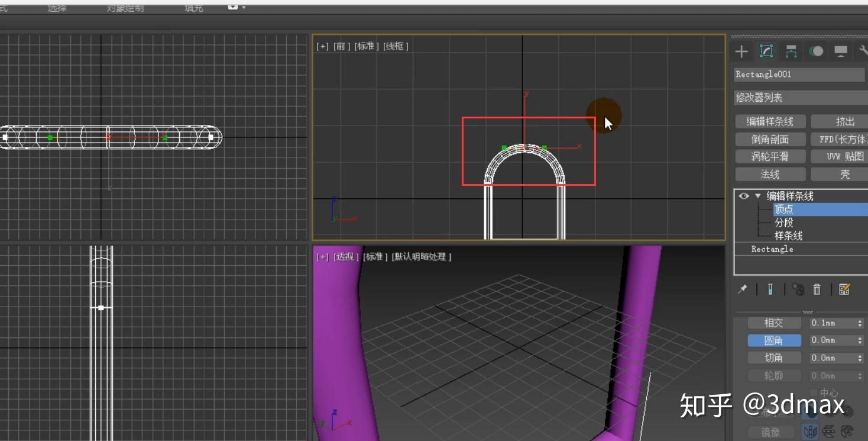Click the Make Unique icon
Viewport: 868px width, 441px height.
pyautogui.click(x=798, y=289)
